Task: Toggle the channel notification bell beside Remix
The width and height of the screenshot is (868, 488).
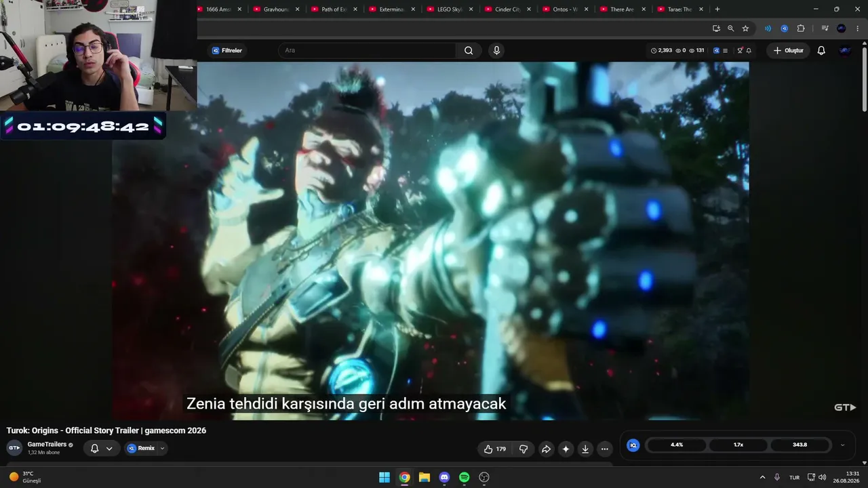Action: [x=94, y=448]
